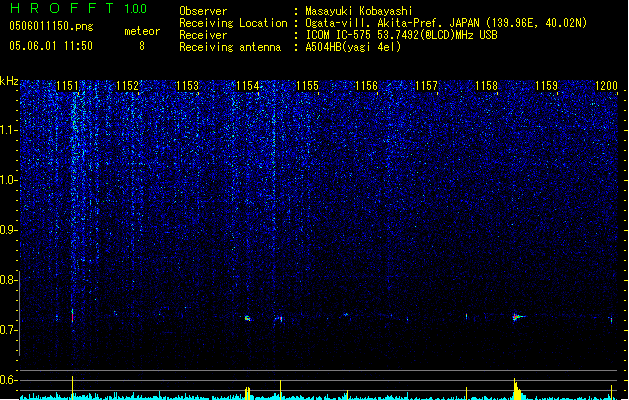Click the Receiving Location label
The height and width of the screenshot is (400, 629).
[x=233, y=23]
